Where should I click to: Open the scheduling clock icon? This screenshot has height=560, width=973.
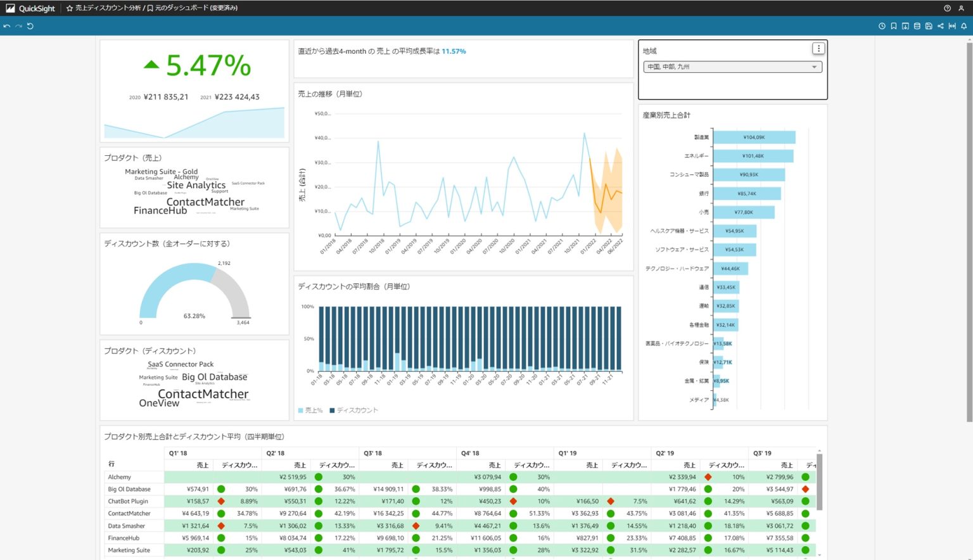point(882,26)
